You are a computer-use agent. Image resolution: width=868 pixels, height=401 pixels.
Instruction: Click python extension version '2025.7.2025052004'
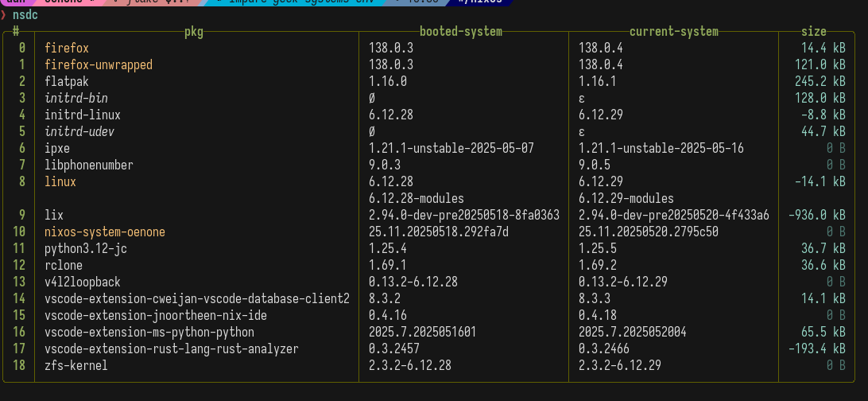click(x=632, y=332)
